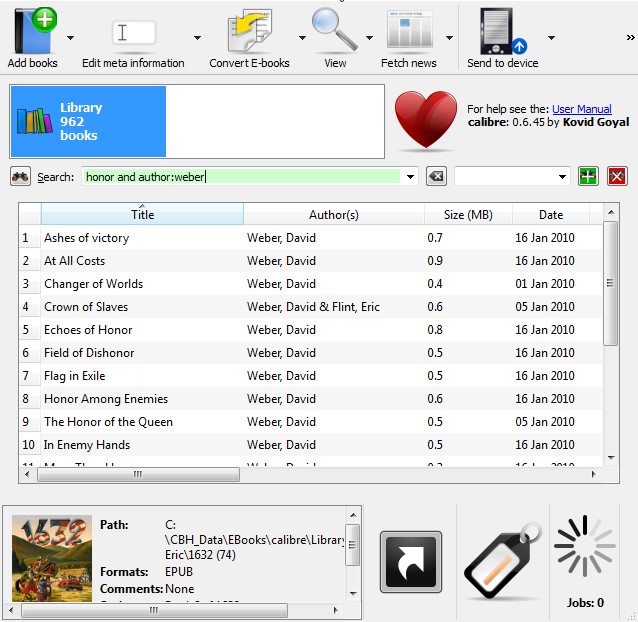Delete saved search with red X

pos(617,177)
